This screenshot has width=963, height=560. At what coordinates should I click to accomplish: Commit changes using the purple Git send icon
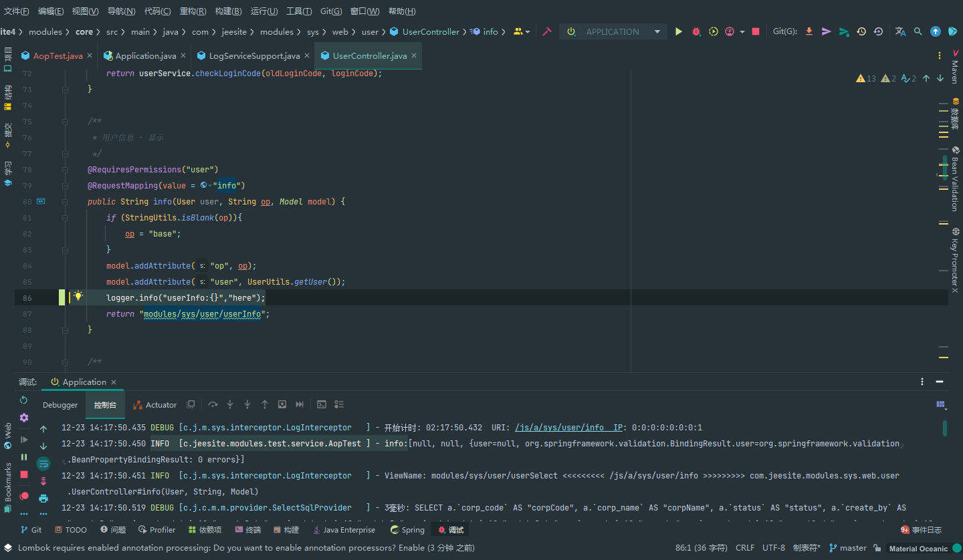click(827, 31)
